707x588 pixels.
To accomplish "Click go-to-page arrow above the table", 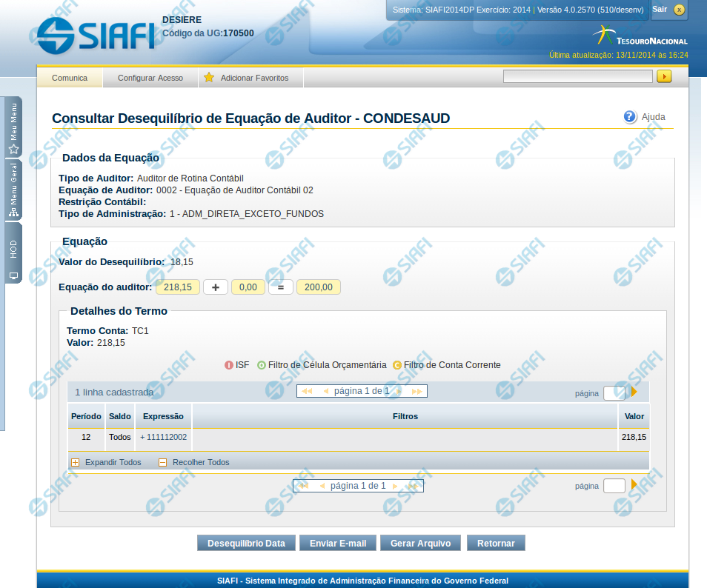I will (x=634, y=392).
